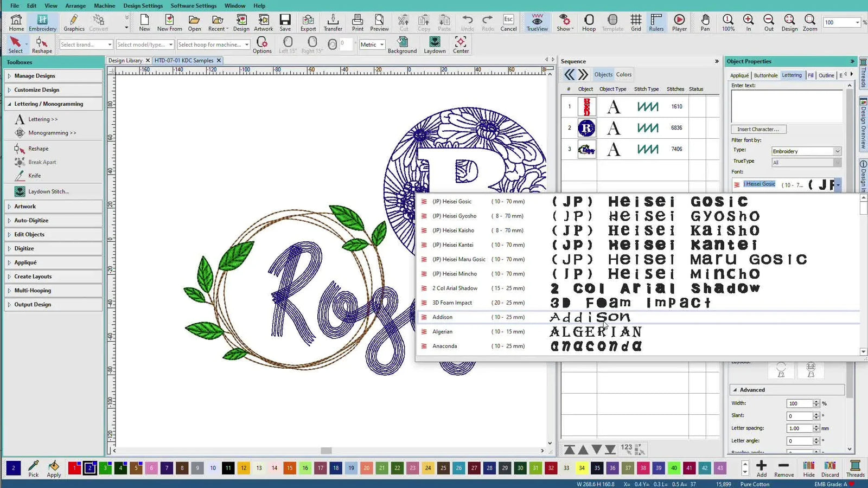The width and height of the screenshot is (868, 488).
Task: Click the Pick color tool
Action: point(34,468)
